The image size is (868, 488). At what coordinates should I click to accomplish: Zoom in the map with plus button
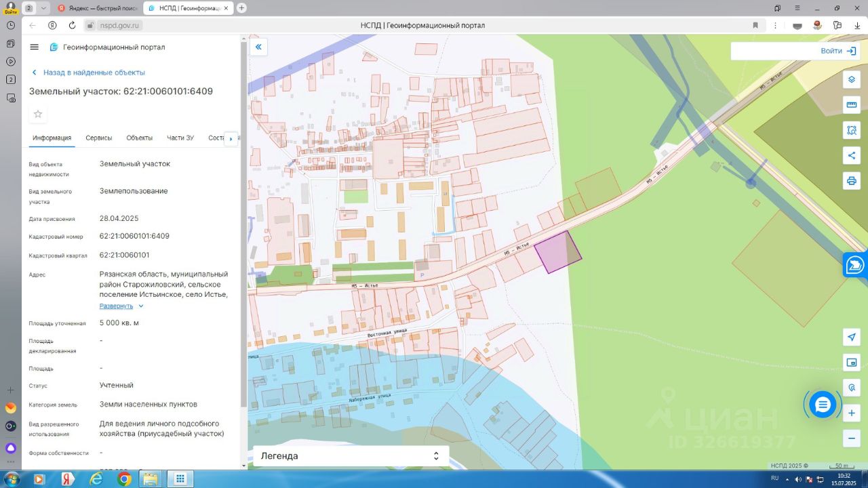click(851, 413)
